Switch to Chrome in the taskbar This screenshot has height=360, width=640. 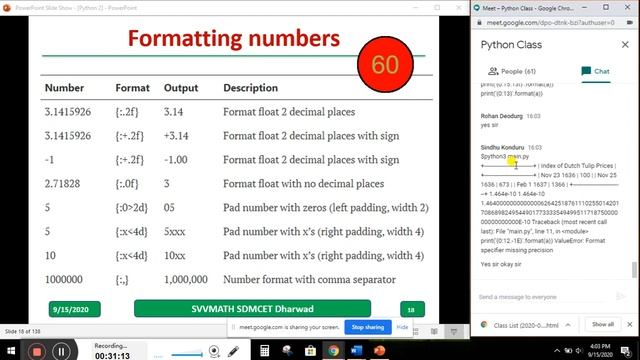point(333,351)
